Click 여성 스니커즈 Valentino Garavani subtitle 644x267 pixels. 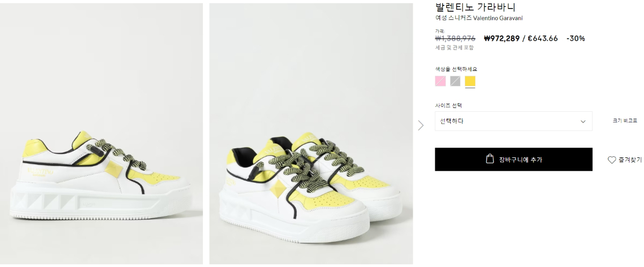(x=479, y=18)
